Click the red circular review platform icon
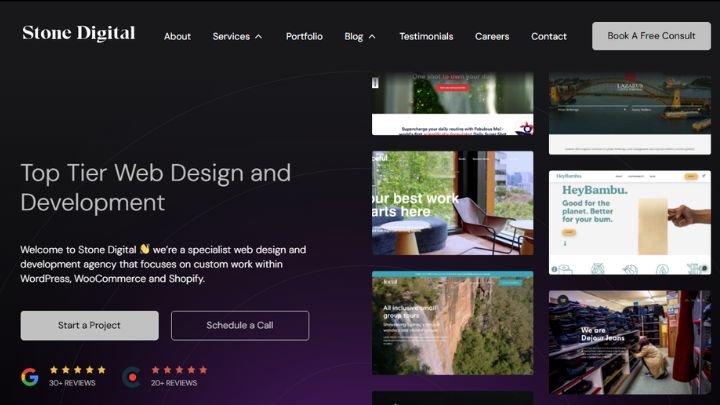 point(131,377)
